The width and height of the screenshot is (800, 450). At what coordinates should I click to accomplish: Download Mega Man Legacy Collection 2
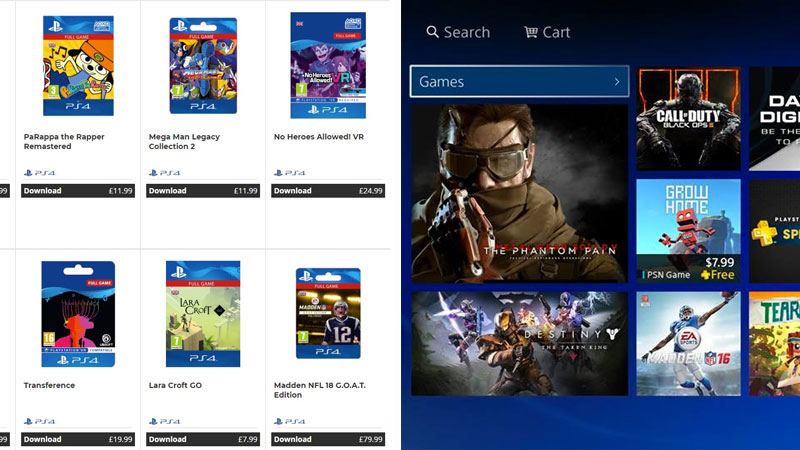[x=203, y=191]
